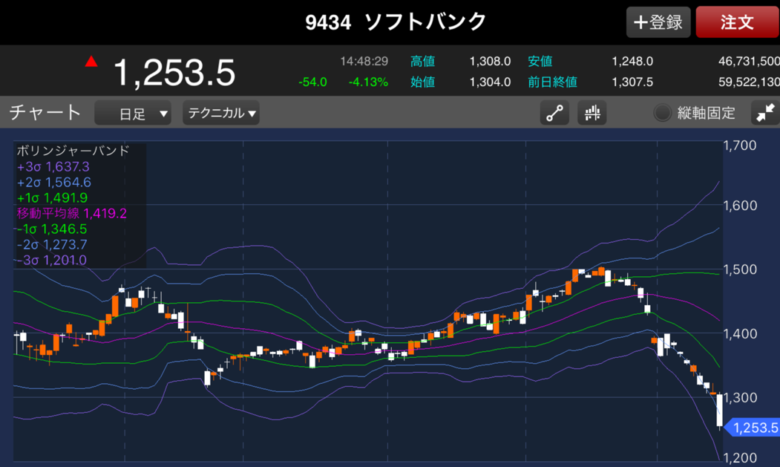Click the 1,700 axis label
The image size is (780, 467).
coord(740,146)
